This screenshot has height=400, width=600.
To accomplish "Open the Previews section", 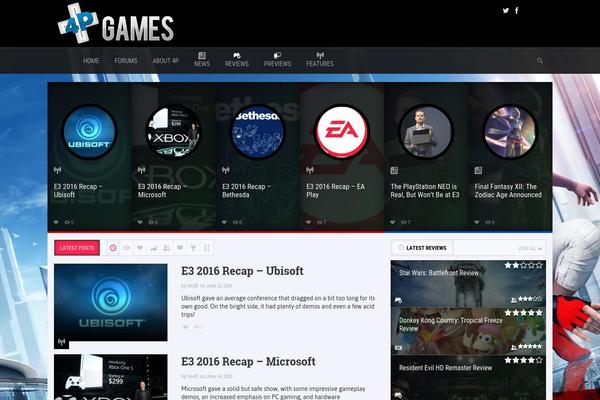I will click(277, 60).
